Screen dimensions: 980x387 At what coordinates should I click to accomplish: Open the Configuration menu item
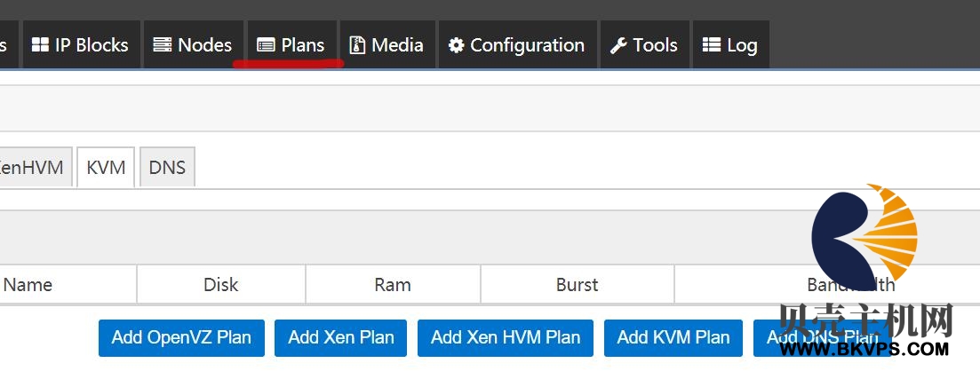517,44
